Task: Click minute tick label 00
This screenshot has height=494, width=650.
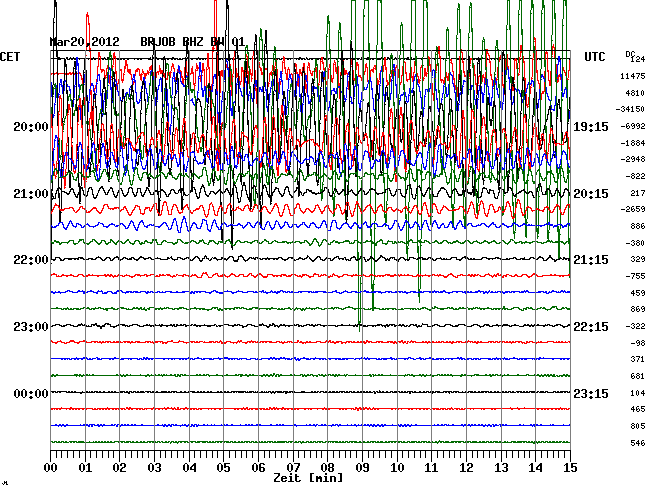Action: 51,467
